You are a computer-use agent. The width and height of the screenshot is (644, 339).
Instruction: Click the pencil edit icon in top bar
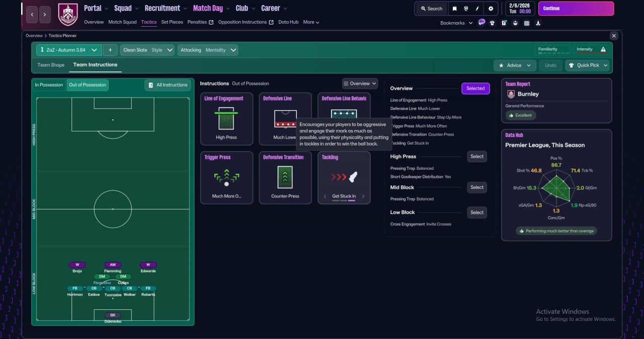click(478, 9)
